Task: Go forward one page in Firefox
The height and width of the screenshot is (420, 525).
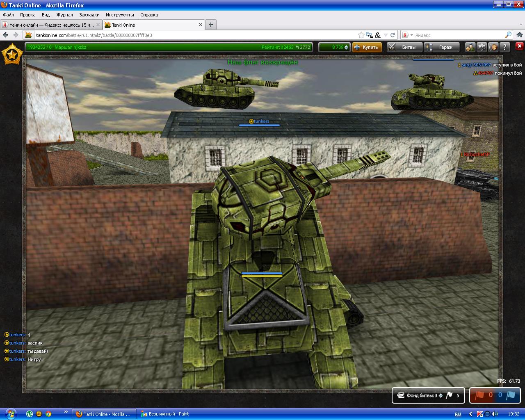Action: 16,35
